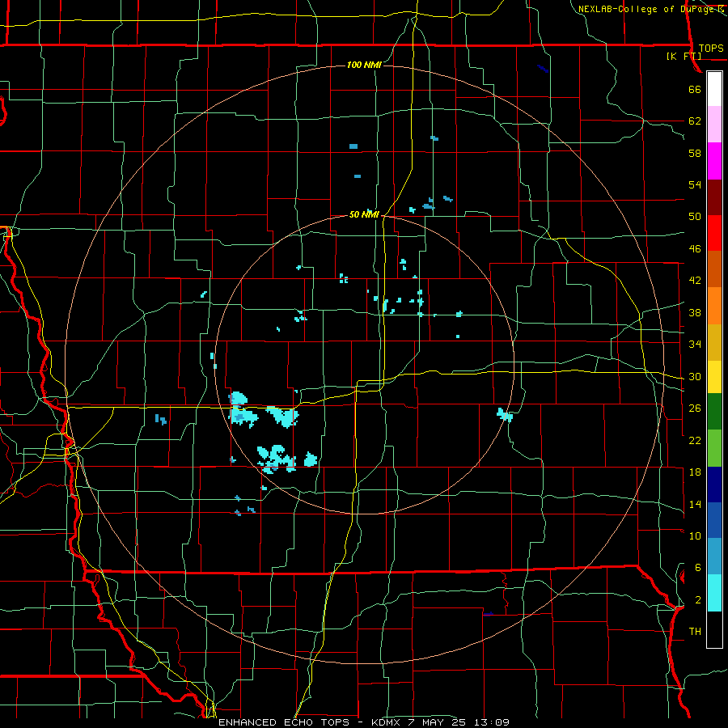Click the 58 legend value label
Viewport: 728px width, 728px height.
(695, 153)
